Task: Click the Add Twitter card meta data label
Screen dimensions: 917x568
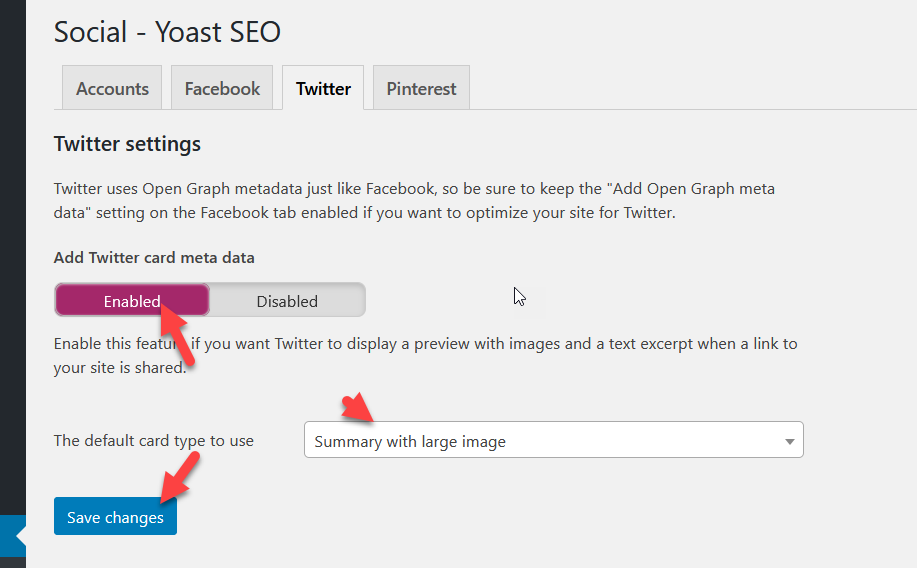Action: [x=154, y=257]
